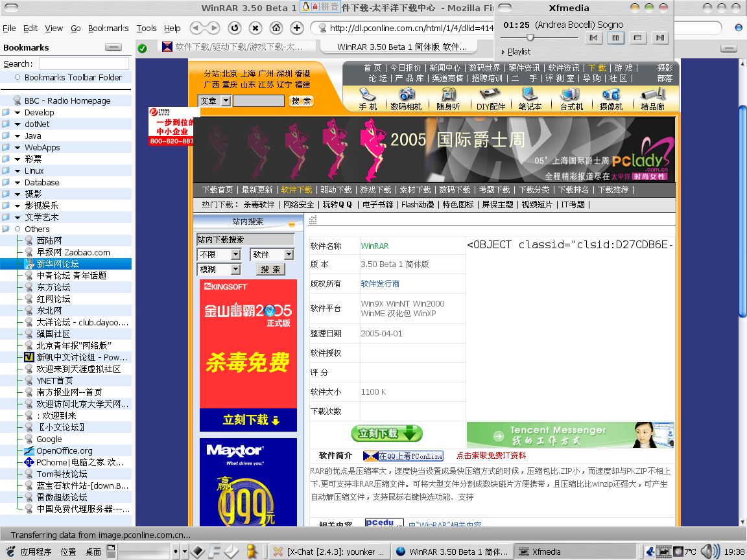Switch to the Xfmedia taskbar button
Viewport: 747px width, 560px height.
tap(575, 552)
